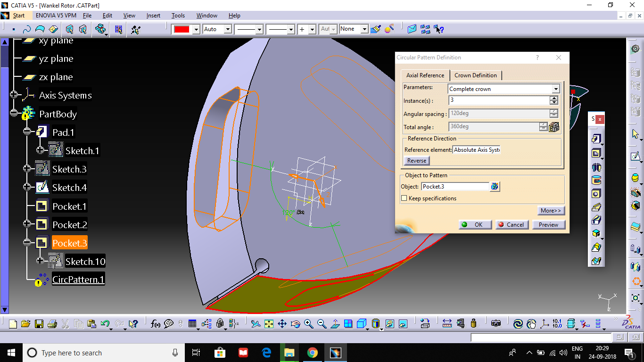Open the ENOVIA V5 VPM menu
644x362 pixels.
[55, 16]
